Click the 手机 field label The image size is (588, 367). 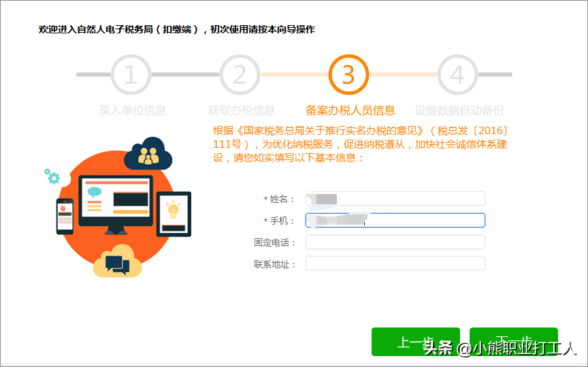coord(279,221)
